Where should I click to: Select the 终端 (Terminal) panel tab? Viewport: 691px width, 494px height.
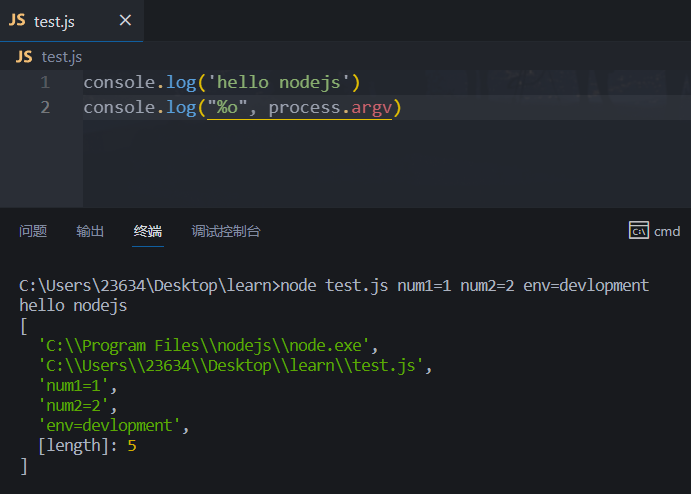[148, 231]
